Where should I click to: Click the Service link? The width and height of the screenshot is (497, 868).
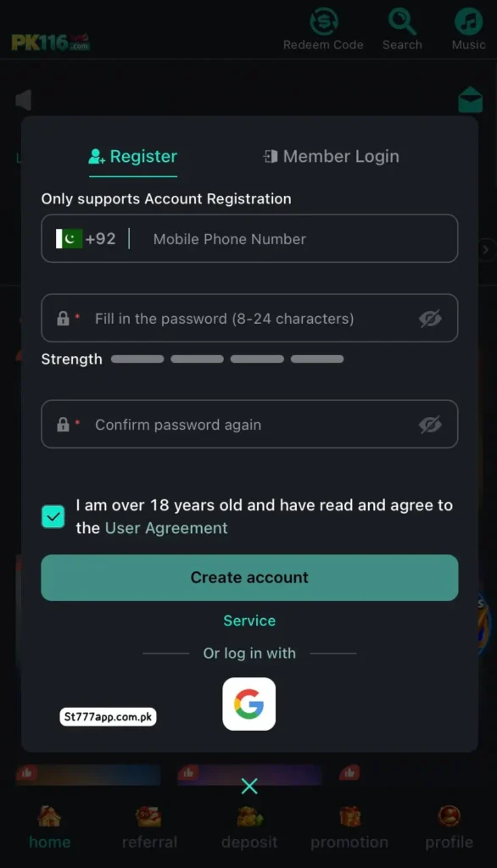(249, 620)
